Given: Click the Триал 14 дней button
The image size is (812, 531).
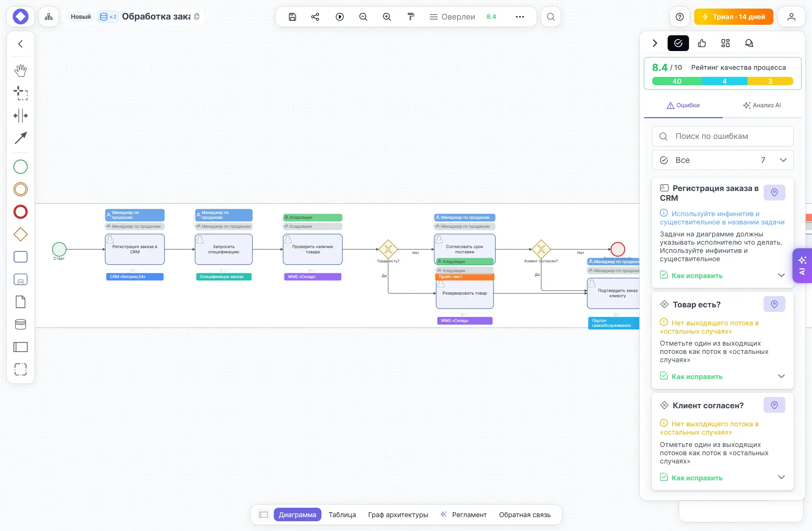Looking at the screenshot, I should pos(734,17).
